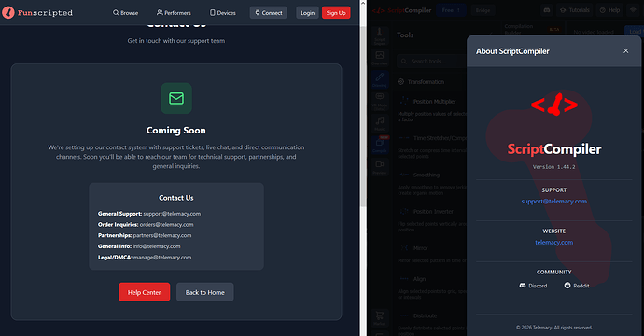Click the Login button
644x336 pixels.
tap(307, 13)
